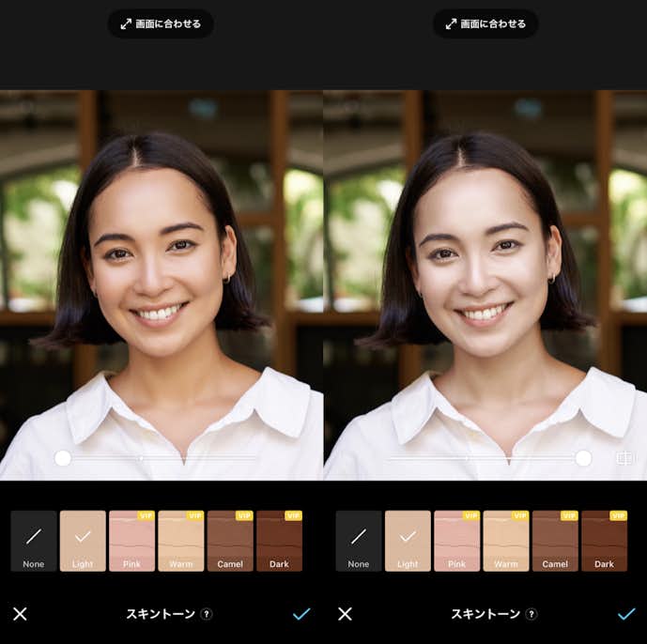Select the Dark skin tone on right screen
647x644 pixels.
click(x=604, y=542)
